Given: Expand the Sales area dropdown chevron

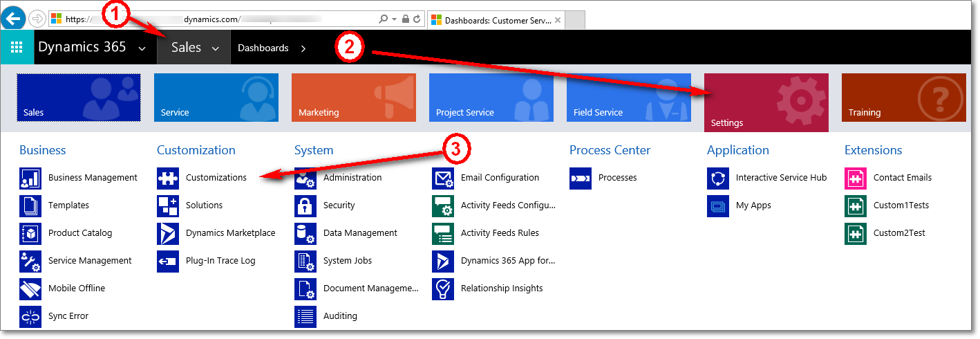Looking at the screenshot, I should [216, 48].
